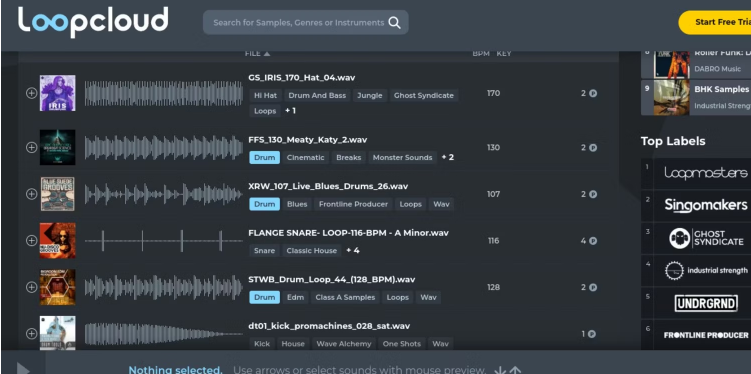The height and width of the screenshot is (374, 751).
Task: Focus the sample search field
Action: point(306,23)
